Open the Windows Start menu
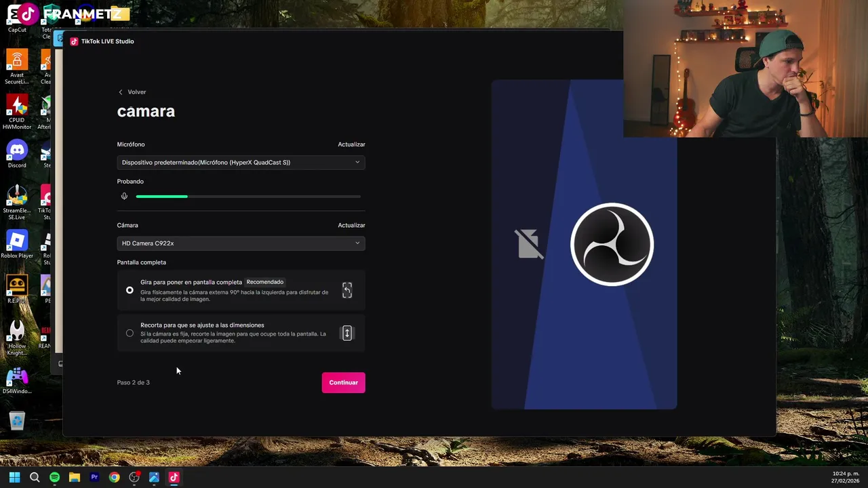This screenshot has height=488, width=868. 14,477
